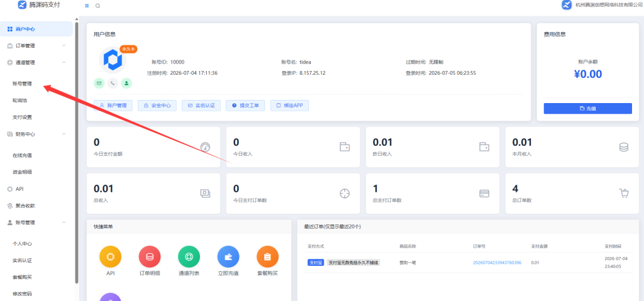644x301 pixels.
Task: Click the 支付方式 column header
Action: point(316,246)
